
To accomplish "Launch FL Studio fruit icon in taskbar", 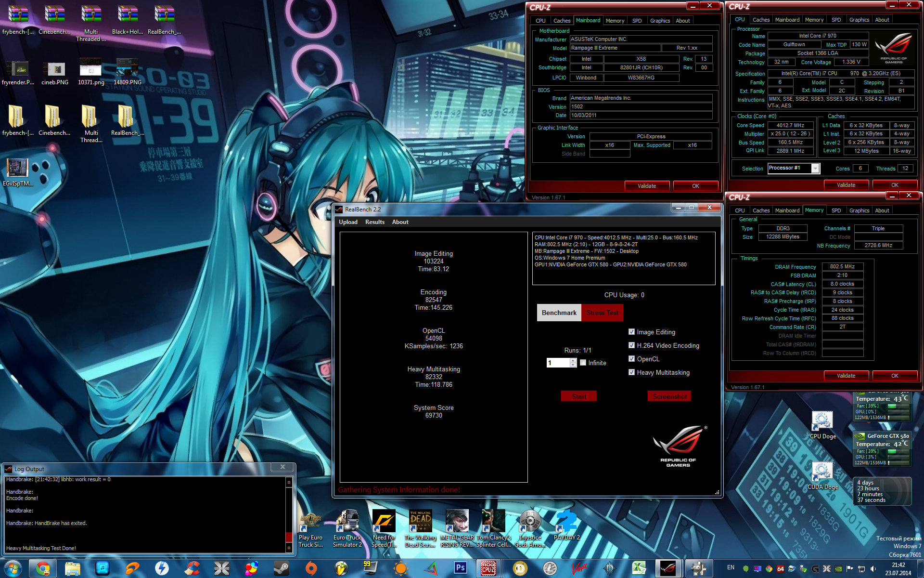I will click(341, 569).
